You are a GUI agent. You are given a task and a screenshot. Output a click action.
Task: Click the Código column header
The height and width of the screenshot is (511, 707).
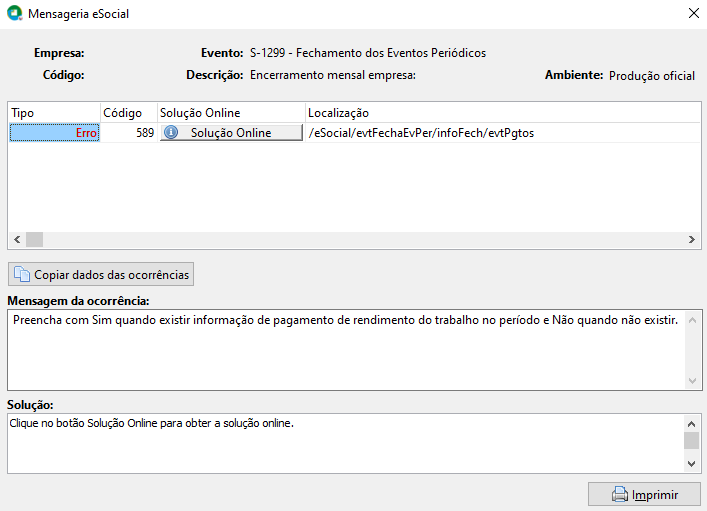pyautogui.click(x=129, y=113)
